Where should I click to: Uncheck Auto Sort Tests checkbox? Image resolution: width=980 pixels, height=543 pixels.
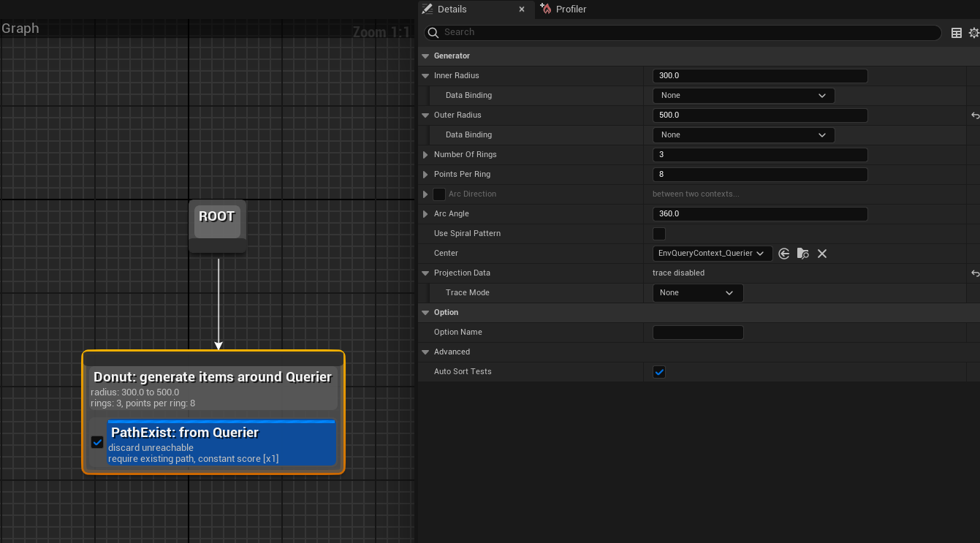(659, 372)
